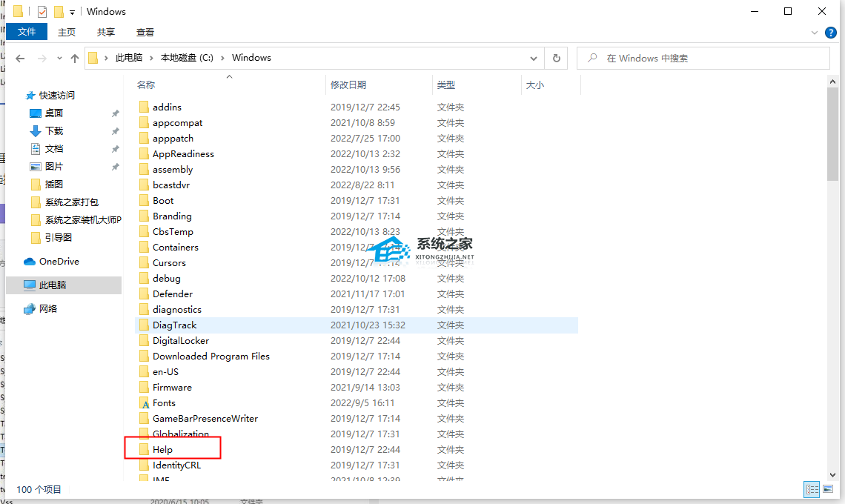The width and height of the screenshot is (845, 504).
Task: Click the pin icon beside 文档
Action: [x=115, y=149]
